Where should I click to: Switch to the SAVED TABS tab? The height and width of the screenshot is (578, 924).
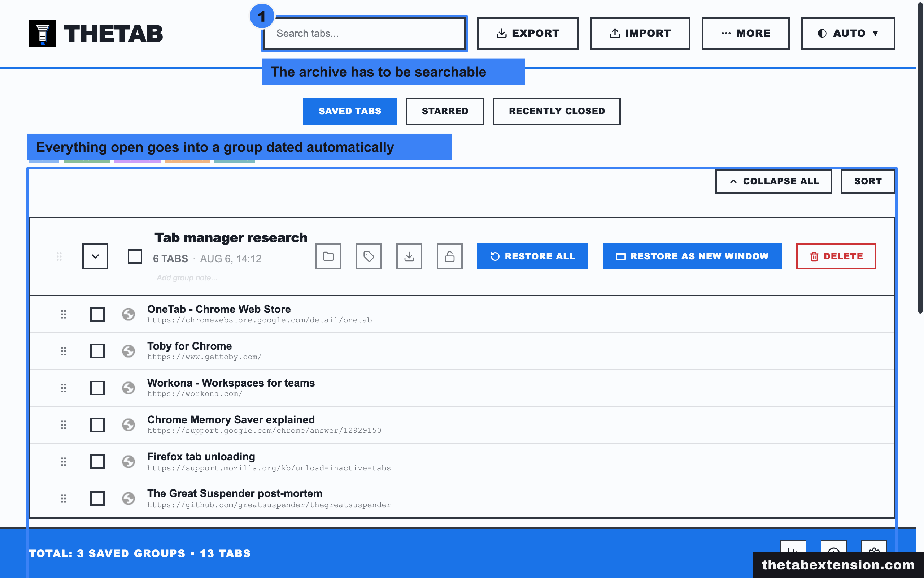[350, 111]
